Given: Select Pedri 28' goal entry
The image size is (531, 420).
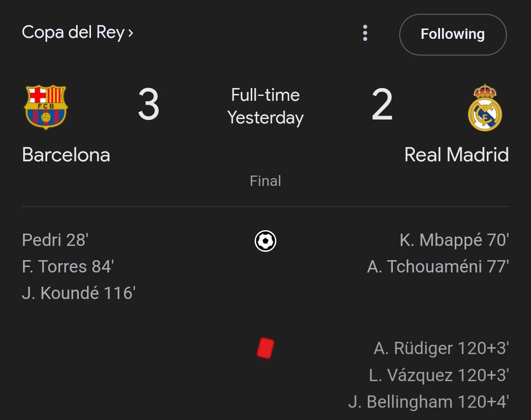Looking at the screenshot, I should pos(55,240).
